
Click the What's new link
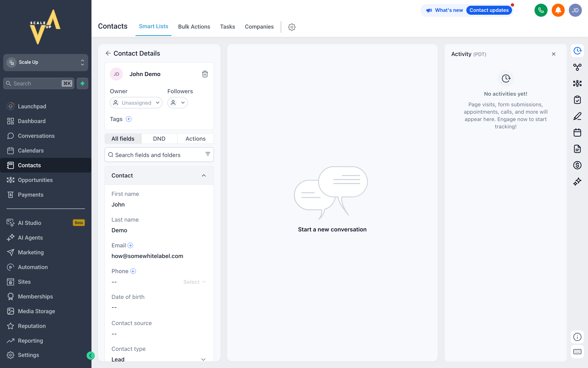(449, 10)
